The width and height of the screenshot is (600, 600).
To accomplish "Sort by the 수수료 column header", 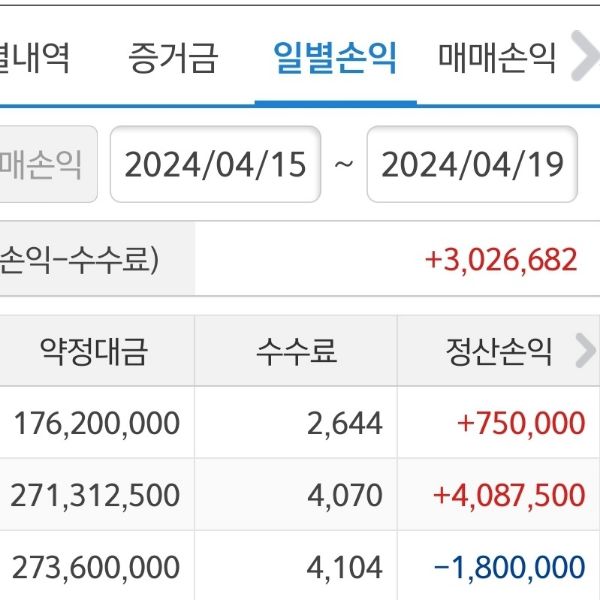I will click(296, 351).
